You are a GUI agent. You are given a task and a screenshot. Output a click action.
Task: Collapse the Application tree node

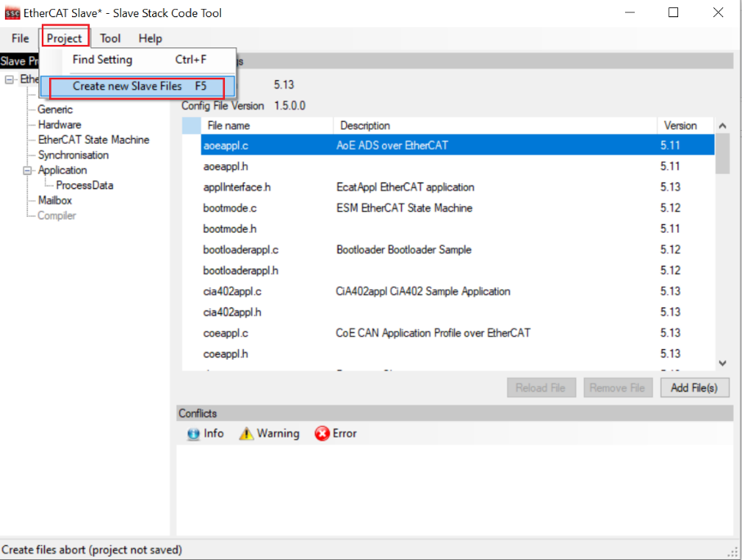tap(27, 171)
